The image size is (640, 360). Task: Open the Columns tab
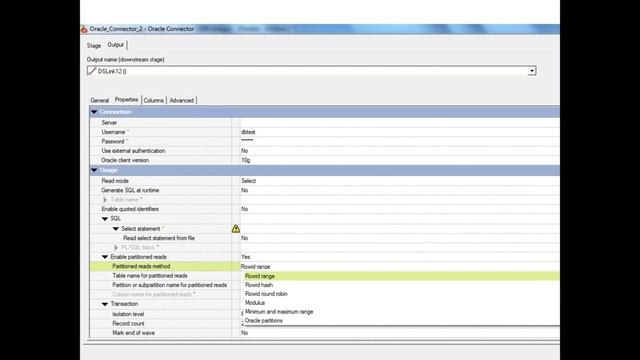[x=153, y=100]
